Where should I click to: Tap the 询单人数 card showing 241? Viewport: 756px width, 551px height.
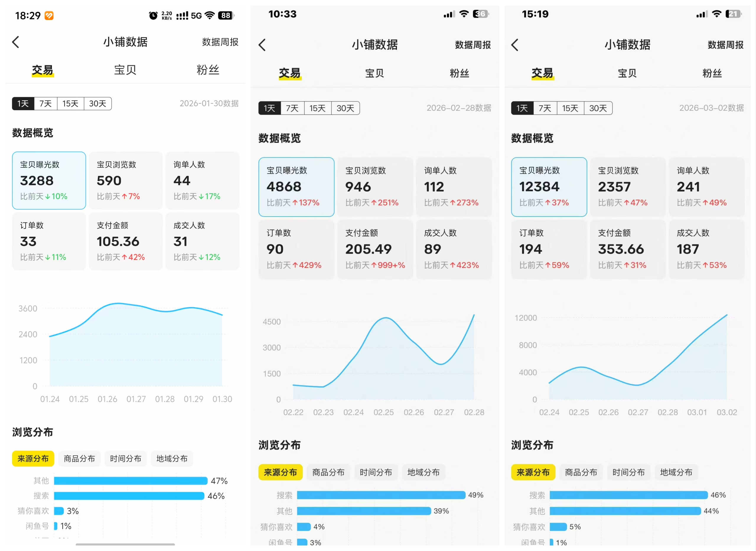(707, 187)
